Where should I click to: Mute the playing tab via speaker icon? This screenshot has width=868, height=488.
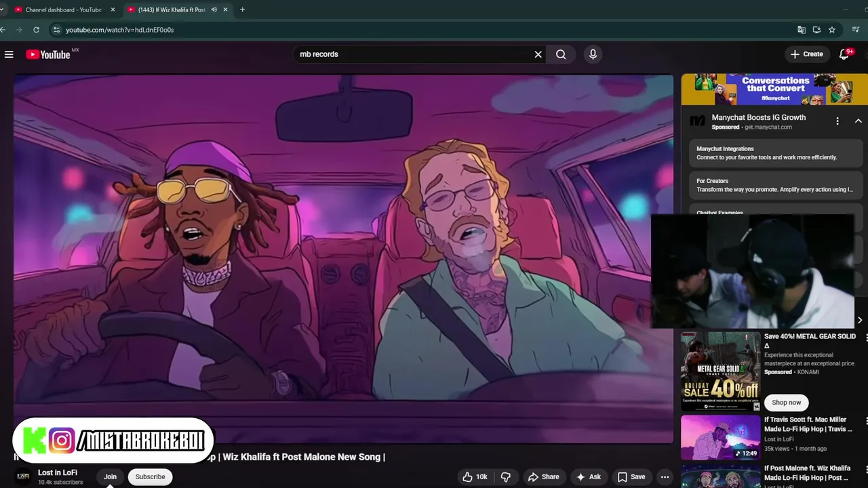(214, 9)
